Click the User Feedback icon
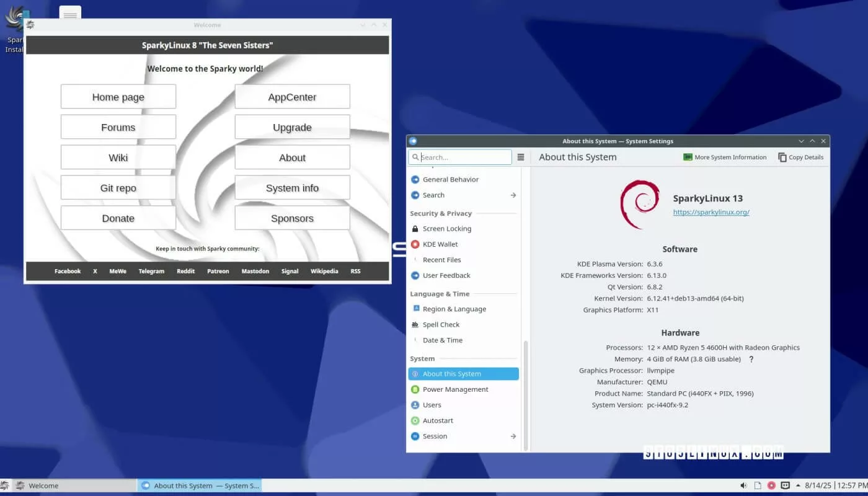 coord(415,275)
